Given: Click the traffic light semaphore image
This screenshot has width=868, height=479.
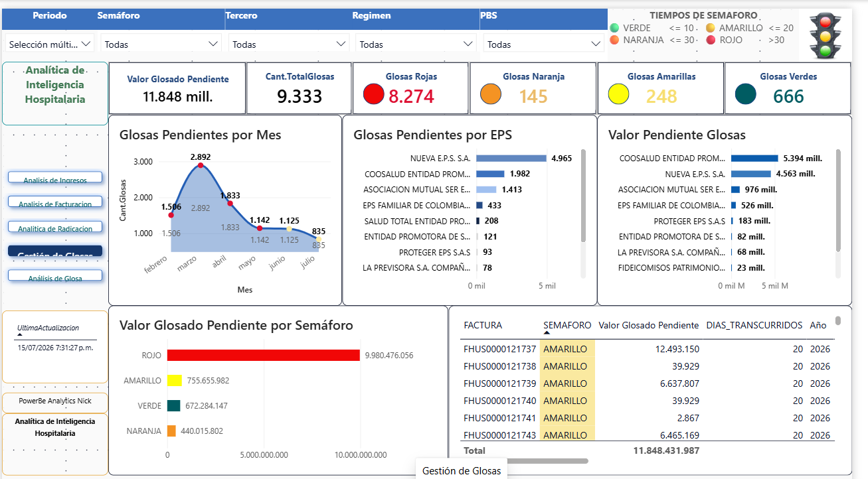Looking at the screenshot, I should click(x=825, y=36).
